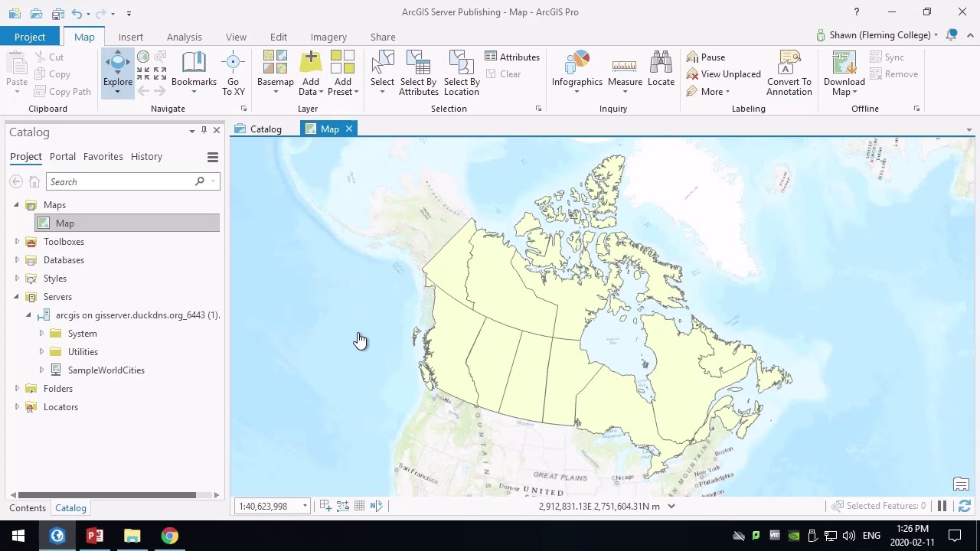Viewport: 980px width, 551px height.
Task: Click the catalog view icon at map corner
Action: (961, 484)
